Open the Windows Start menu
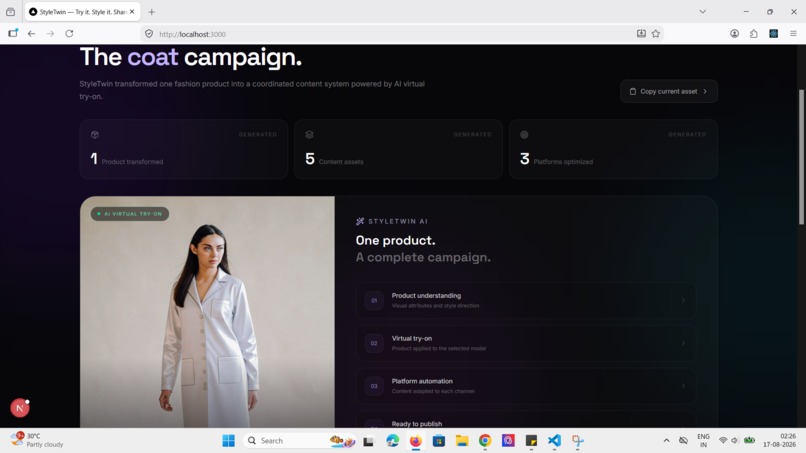The width and height of the screenshot is (806, 453). pos(228,441)
